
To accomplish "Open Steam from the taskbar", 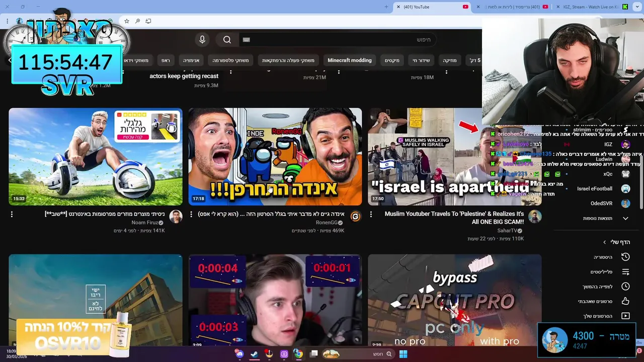I will 254,354.
